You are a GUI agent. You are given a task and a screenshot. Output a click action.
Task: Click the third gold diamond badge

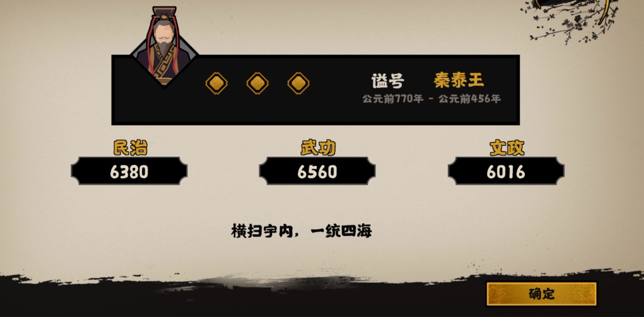point(298,83)
